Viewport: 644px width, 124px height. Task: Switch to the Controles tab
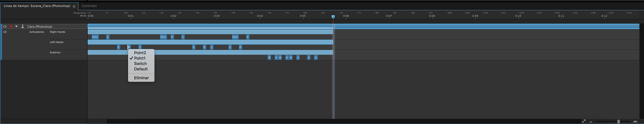click(x=89, y=6)
